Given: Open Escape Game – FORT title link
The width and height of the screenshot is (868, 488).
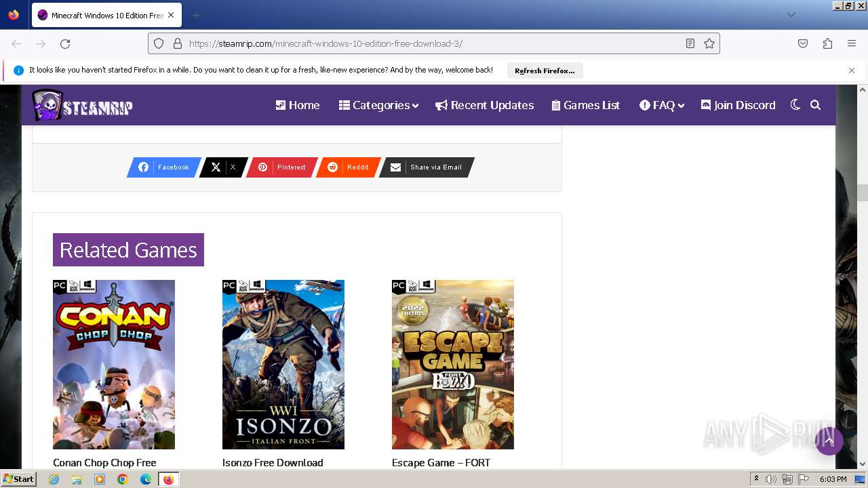Looking at the screenshot, I should pyautogui.click(x=441, y=463).
